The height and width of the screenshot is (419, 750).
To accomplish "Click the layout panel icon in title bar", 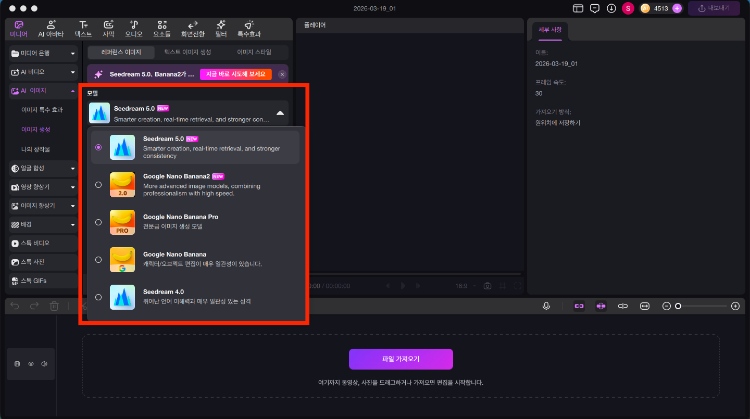I will point(578,8).
